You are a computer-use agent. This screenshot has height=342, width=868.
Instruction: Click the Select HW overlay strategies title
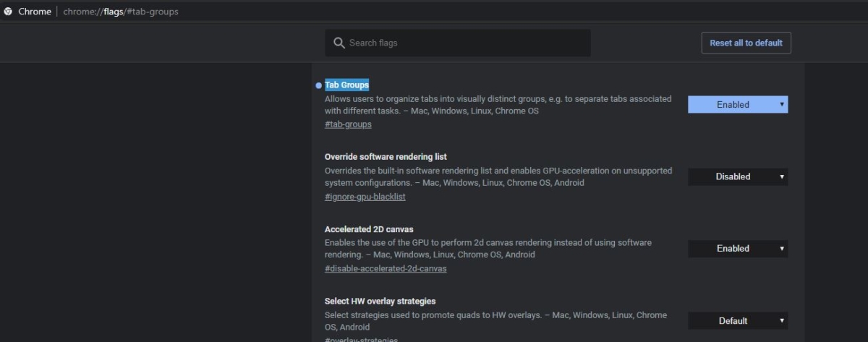[380, 301]
